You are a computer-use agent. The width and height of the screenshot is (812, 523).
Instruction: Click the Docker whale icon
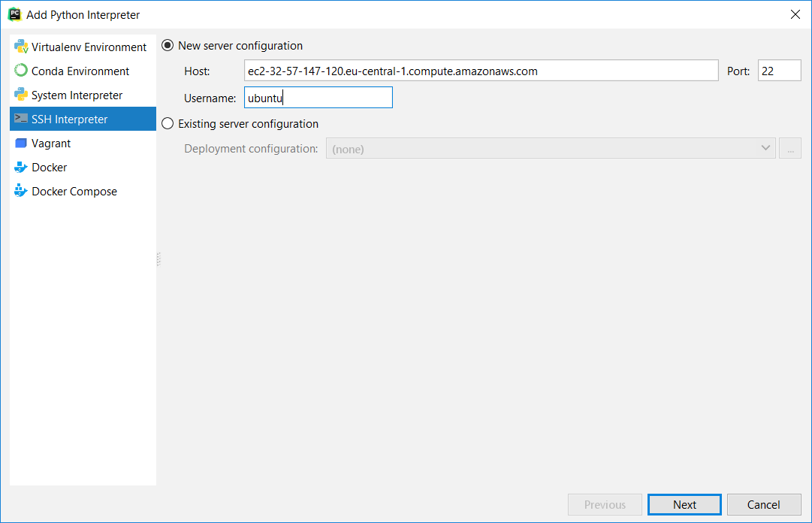pos(21,168)
